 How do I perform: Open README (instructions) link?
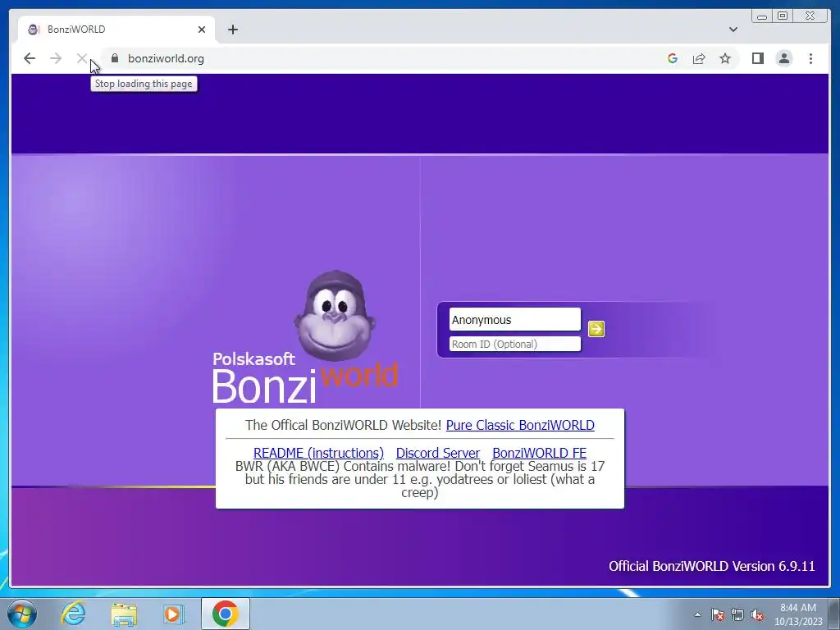tap(319, 453)
